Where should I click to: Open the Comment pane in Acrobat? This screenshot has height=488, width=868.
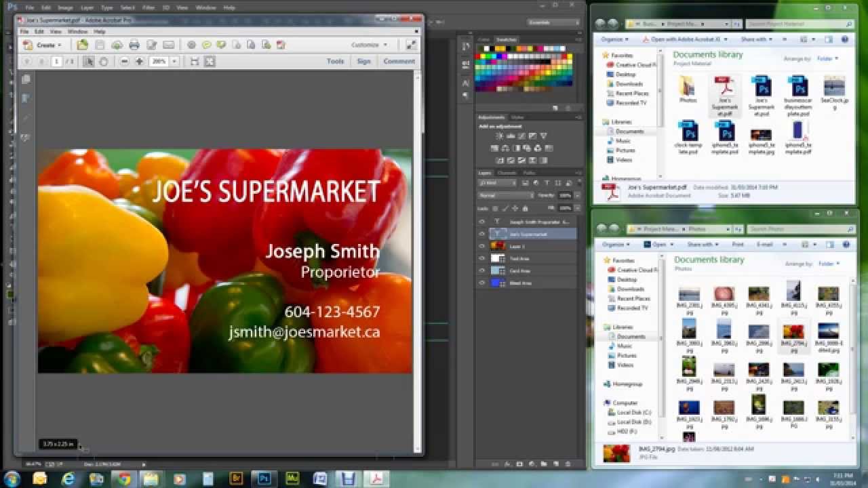point(399,61)
